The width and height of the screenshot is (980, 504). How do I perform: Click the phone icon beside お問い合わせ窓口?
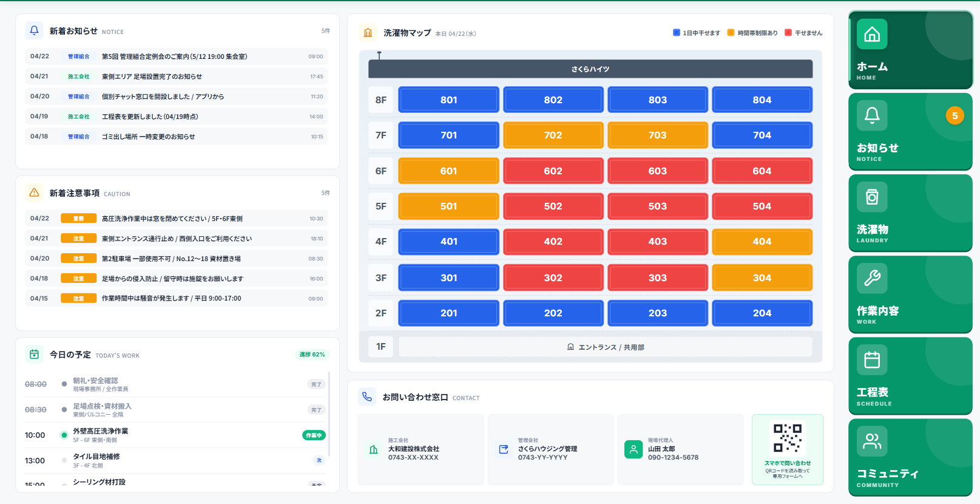coord(367,397)
